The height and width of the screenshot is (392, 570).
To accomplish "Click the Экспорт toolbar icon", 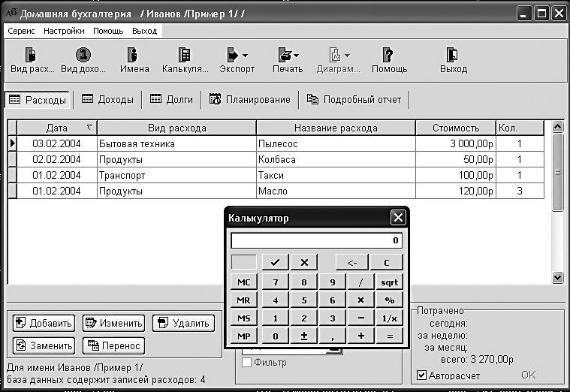I will [x=233, y=56].
